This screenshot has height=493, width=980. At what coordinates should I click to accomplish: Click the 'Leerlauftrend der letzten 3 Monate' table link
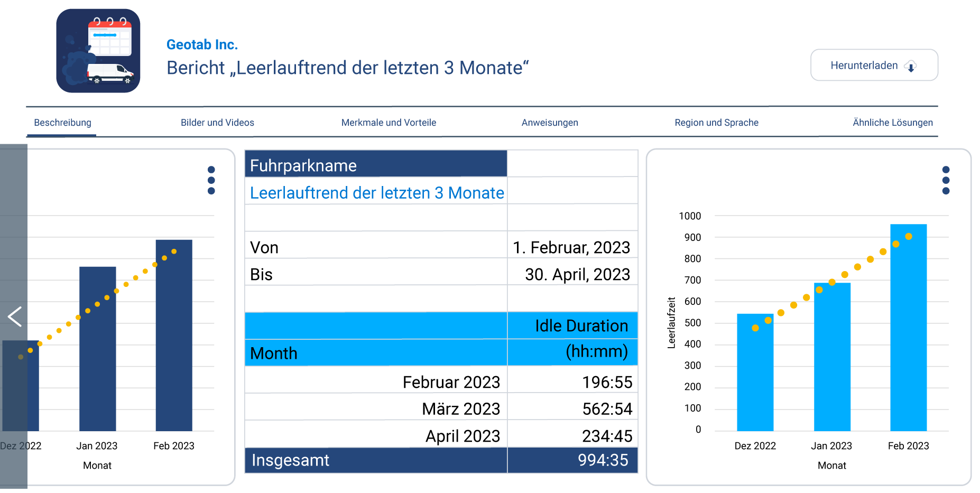pyautogui.click(x=377, y=193)
